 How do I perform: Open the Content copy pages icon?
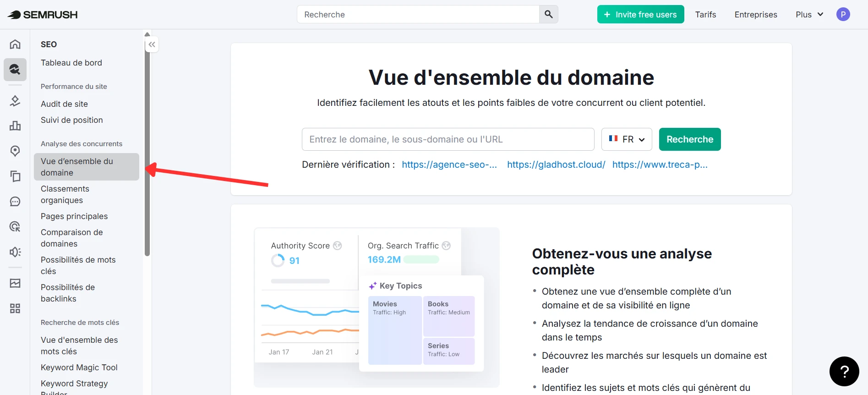(15, 176)
